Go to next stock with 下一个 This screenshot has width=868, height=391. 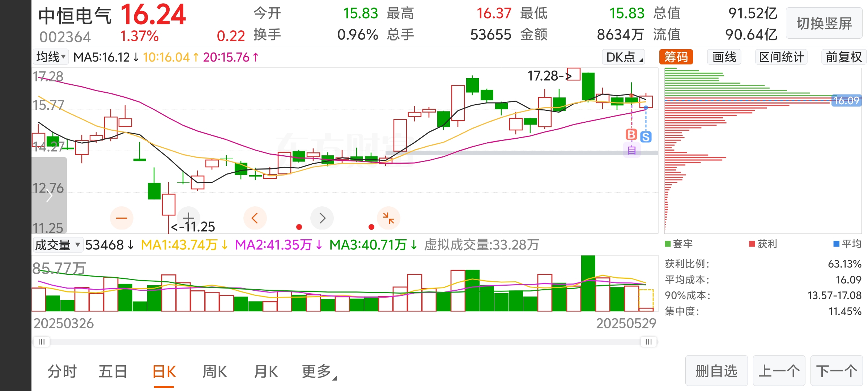[x=837, y=371]
